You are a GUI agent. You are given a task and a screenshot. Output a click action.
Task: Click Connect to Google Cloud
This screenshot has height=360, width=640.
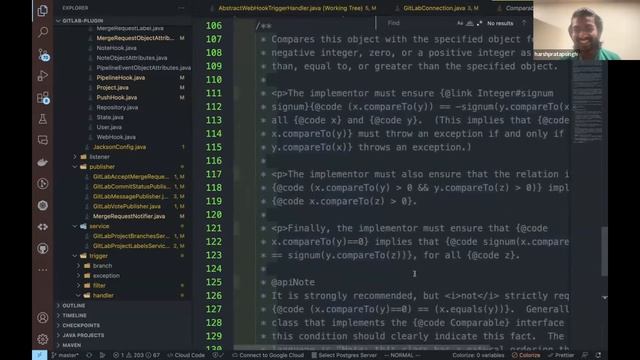(268, 355)
